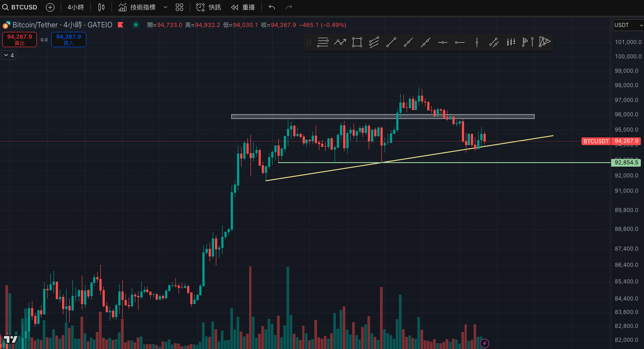The height and width of the screenshot is (349, 644).
Task: Select the Fibonacci retracement lines tool
Action: tap(323, 43)
